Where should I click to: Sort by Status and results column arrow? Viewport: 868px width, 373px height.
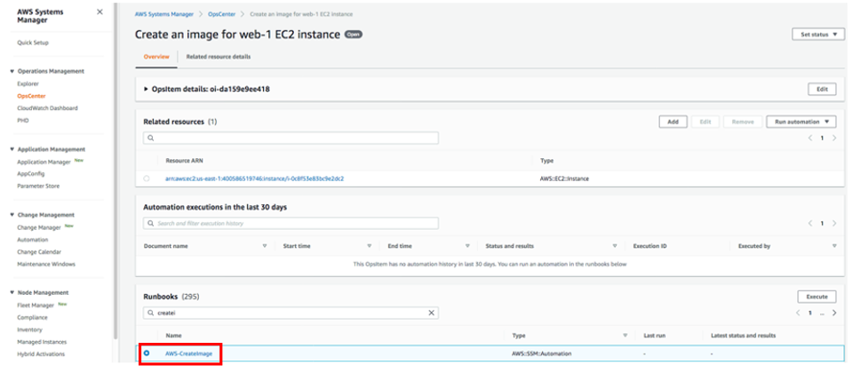(615, 246)
